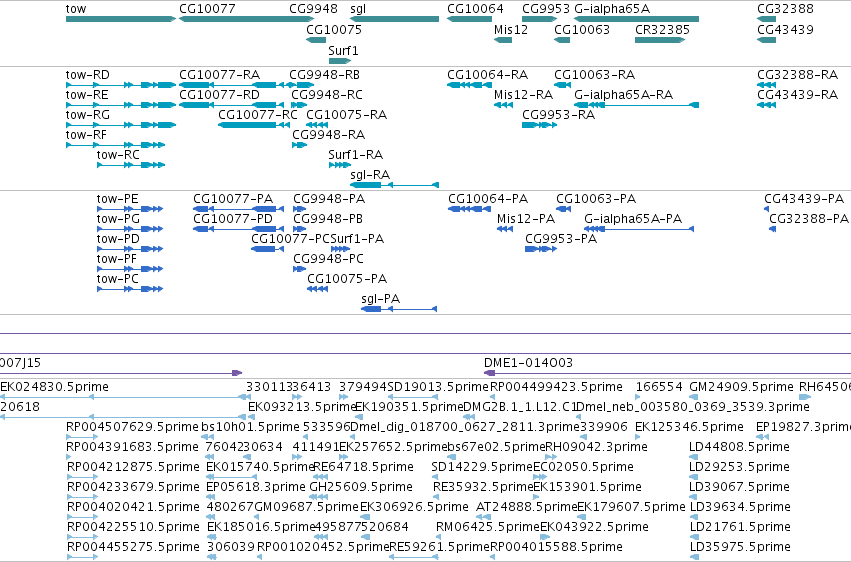Select the CG32388 gene feature
Image resolution: width=851 pixels, height=562 pixels.
coord(766,19)
